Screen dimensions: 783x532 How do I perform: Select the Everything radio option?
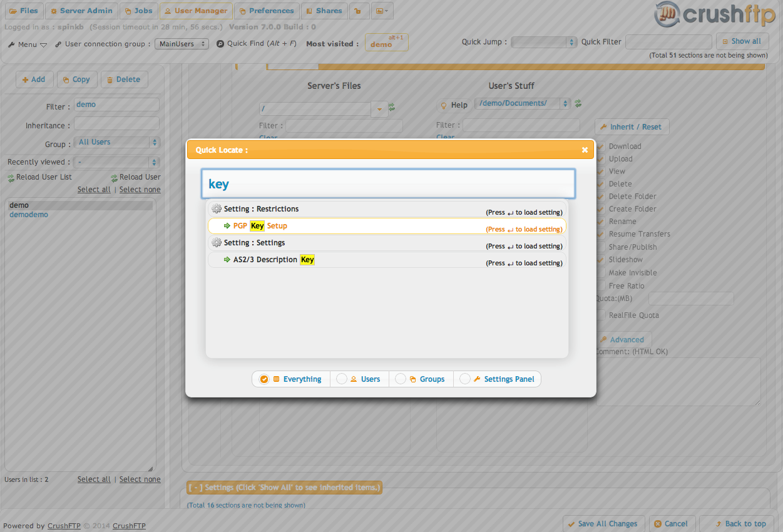264,379
